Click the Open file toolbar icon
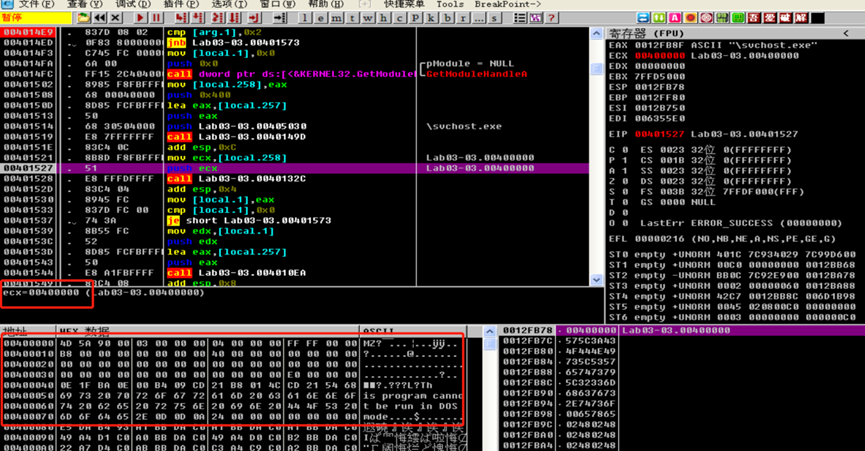The image size is (865, 451). (84, 18)
